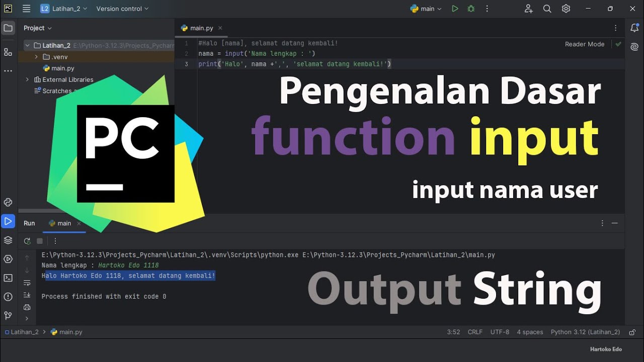Print the console output
The height and width of the screenshot is (362, 644).
pos(27,307)
